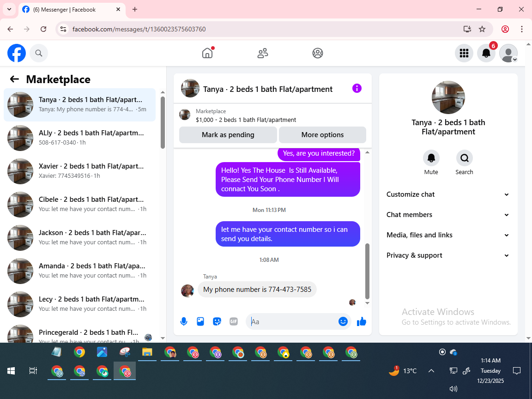The height and width of the screenshot is (399, 532).
Task: Open the Lecy conversation
Action: point(80,304)
